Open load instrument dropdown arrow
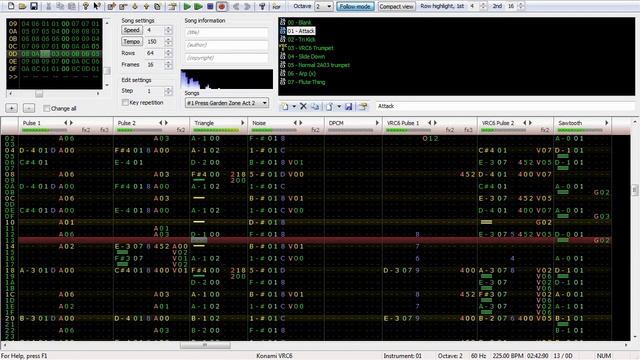This screenshot has width=640, height=360. 339,107
